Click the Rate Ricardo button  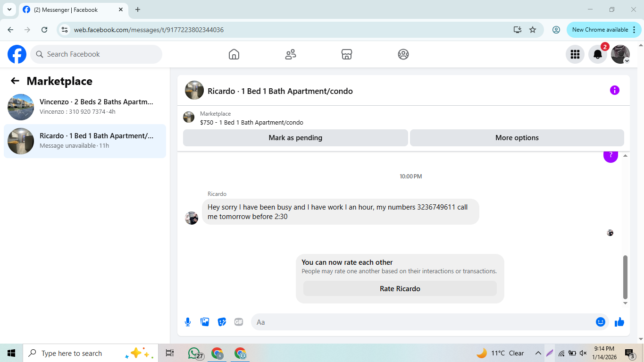[400, 288]
